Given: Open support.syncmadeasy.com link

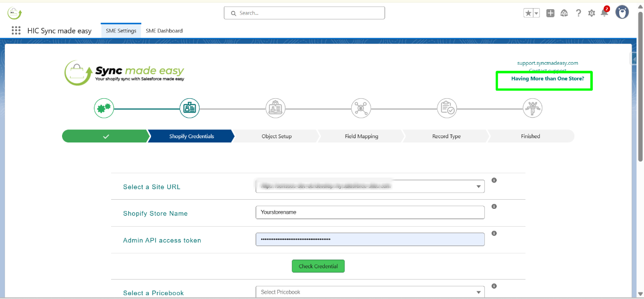Looking at the screenshot, I should pos(547,63).
